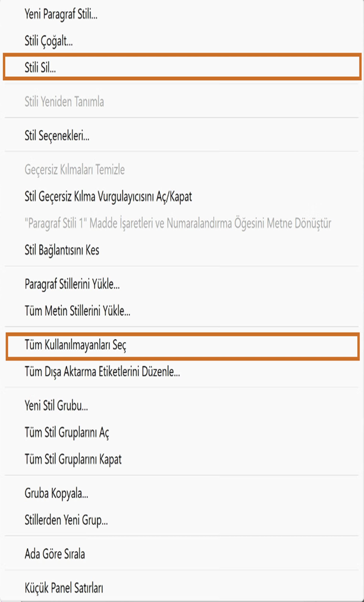Break style link with Stil Bağlantısını Kes

point(62,250)
